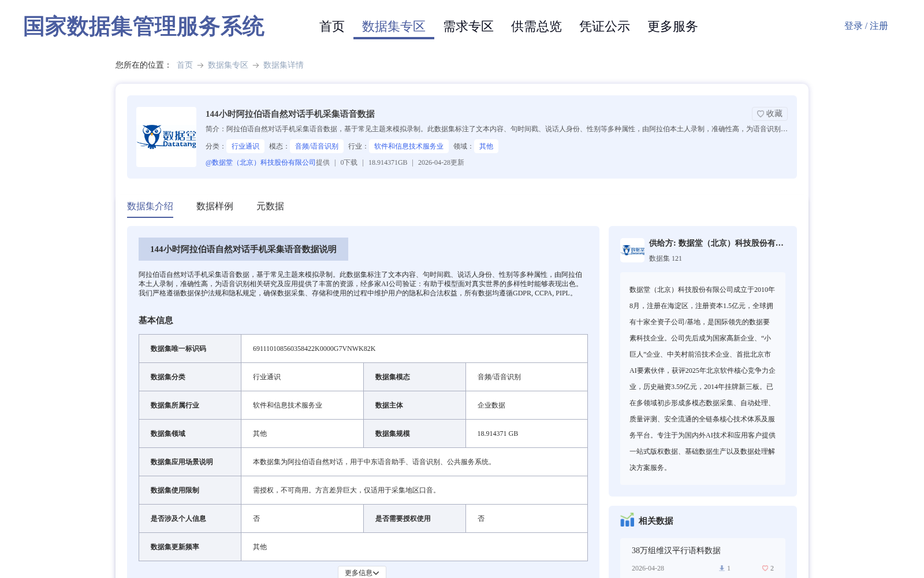The height and width of the screenshot is (578, 924).
Task: Click date 2026-04-28 on related card
Action: (x=648, y=568)
